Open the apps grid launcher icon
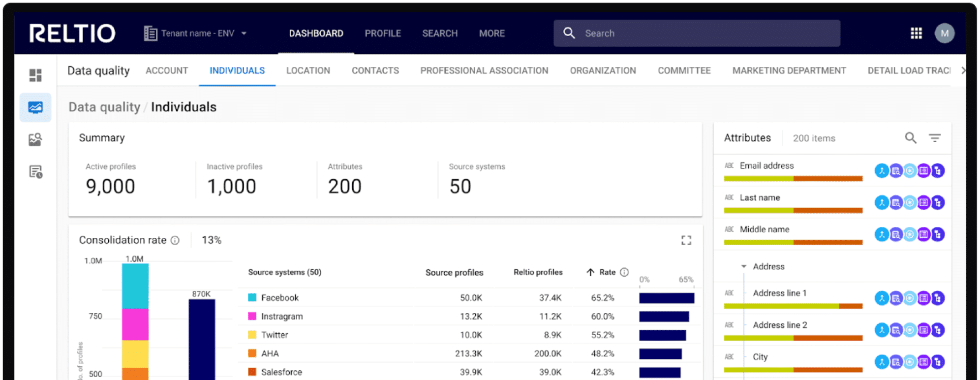Viewport: 980px width, 380px height. coord(916,33)
